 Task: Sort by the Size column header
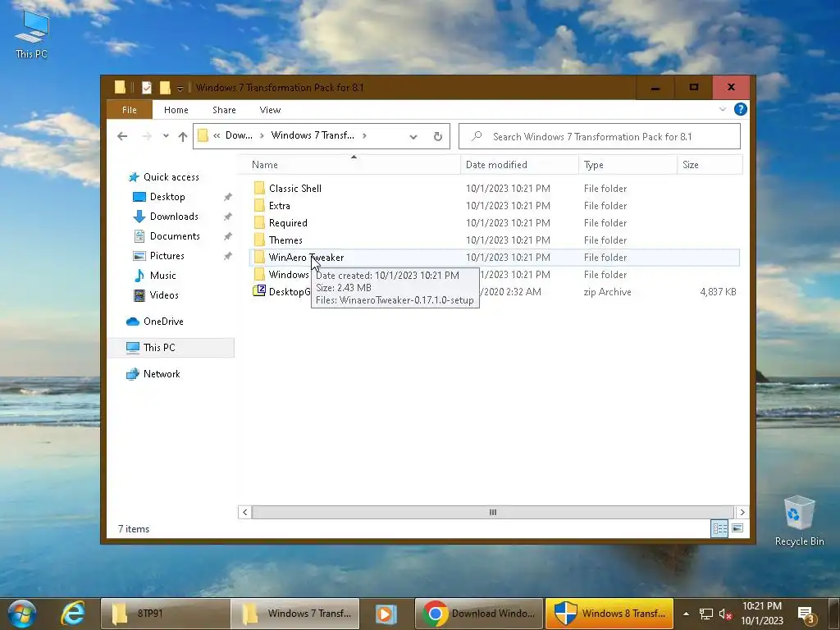point(710,164)
